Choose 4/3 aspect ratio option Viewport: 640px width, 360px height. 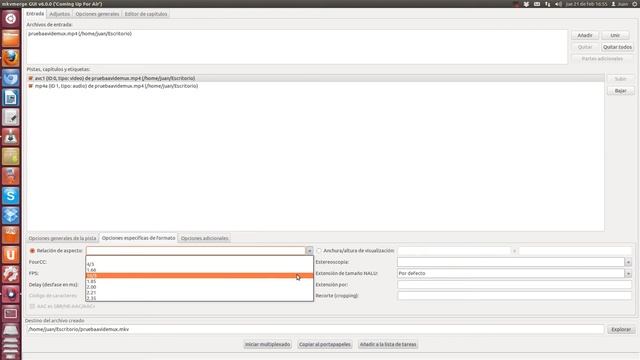(x=199, y=264)
